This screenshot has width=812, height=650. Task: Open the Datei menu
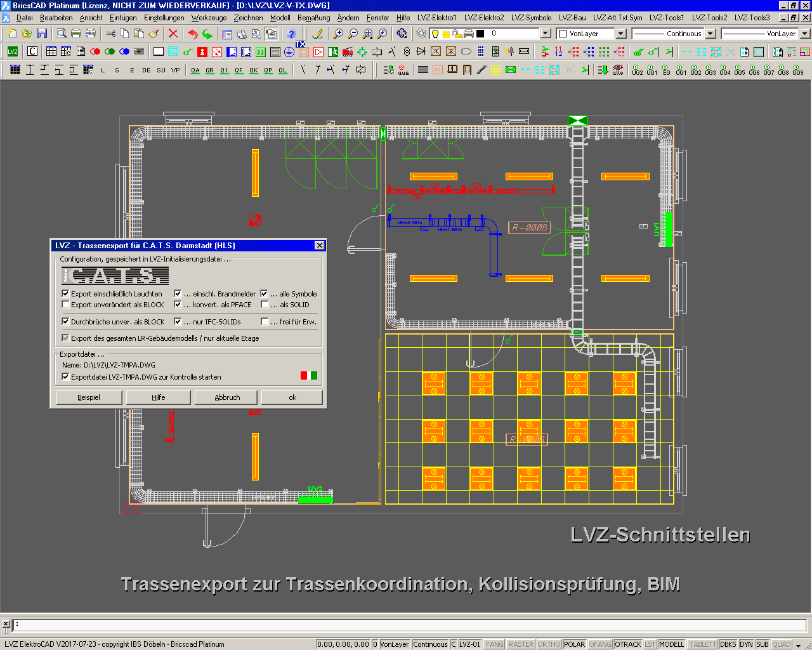tap(25, 18)
